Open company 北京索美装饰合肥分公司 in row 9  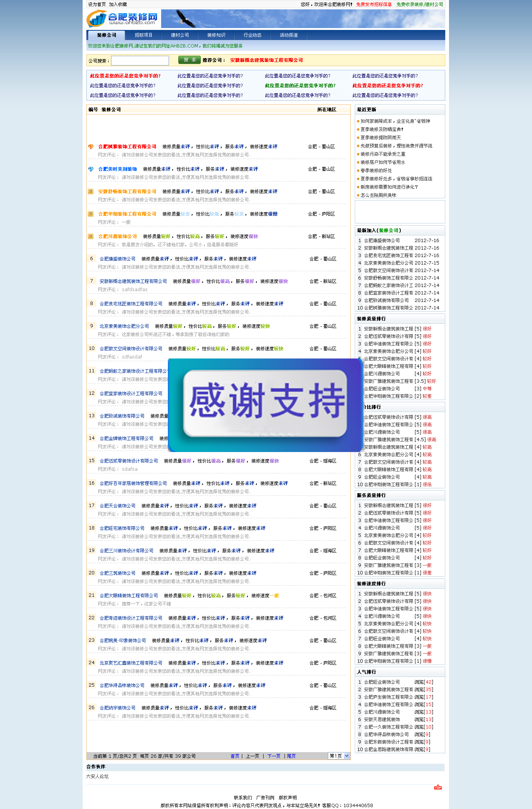pos(124,326)
